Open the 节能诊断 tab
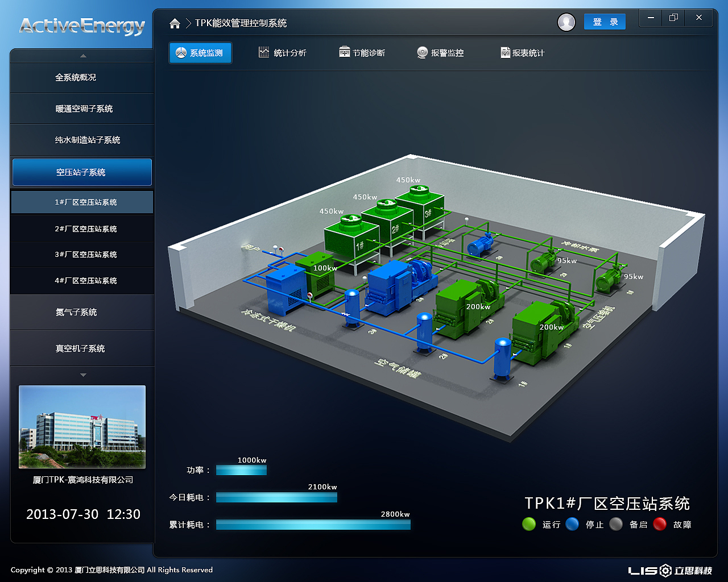The image size is (728, 582). [x=362, y=53]
